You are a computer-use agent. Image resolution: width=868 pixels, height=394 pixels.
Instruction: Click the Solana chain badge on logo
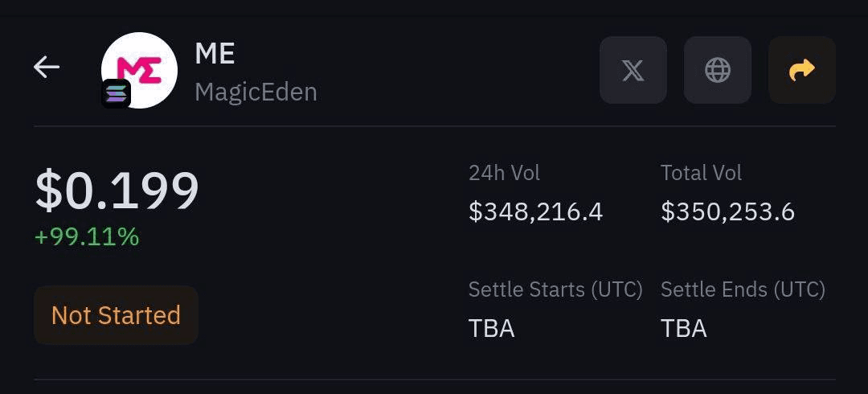point(116,94)
